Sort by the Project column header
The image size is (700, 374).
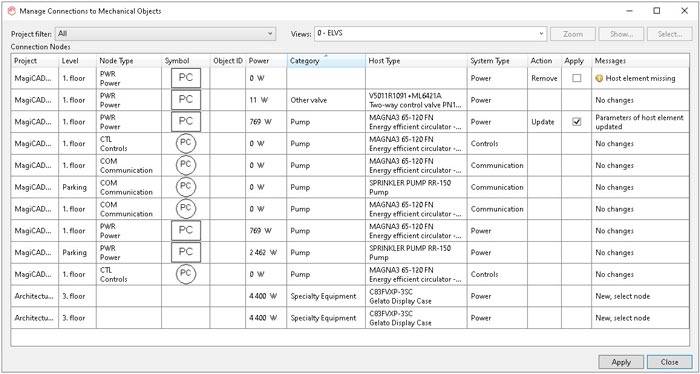(x=35, y=61)
